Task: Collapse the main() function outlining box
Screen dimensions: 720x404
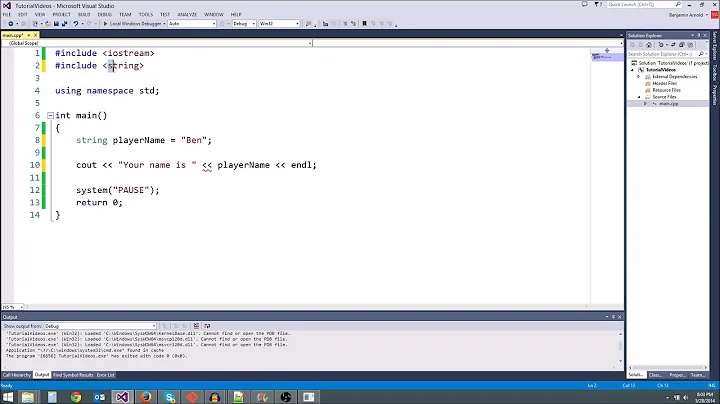Action: pos(51,116)
